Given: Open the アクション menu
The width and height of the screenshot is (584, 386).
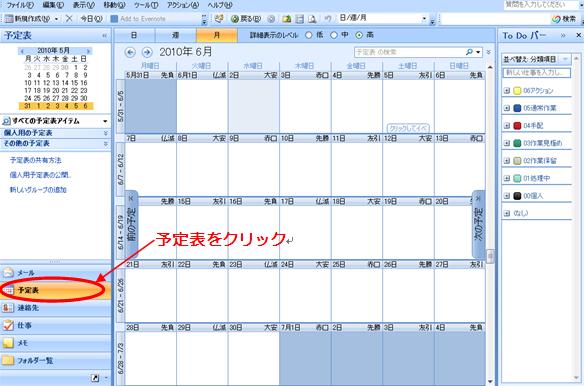Looking at the screenshot, I should click(182, 5).
